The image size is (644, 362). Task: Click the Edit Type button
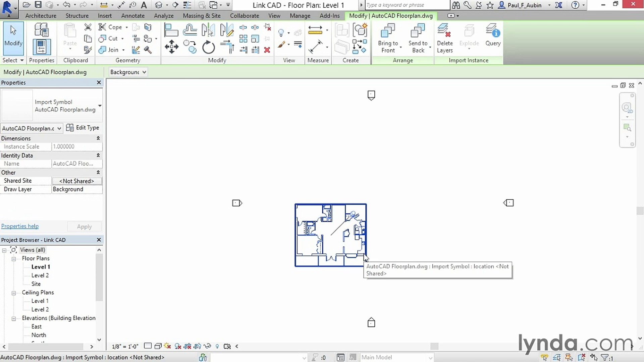tap(83, 128)
